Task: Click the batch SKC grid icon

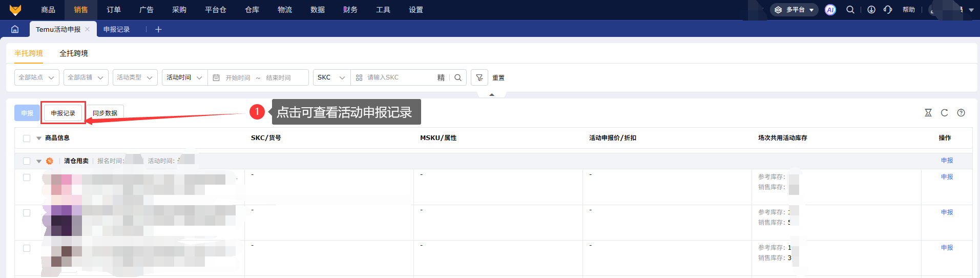Action: pos(359,77)
